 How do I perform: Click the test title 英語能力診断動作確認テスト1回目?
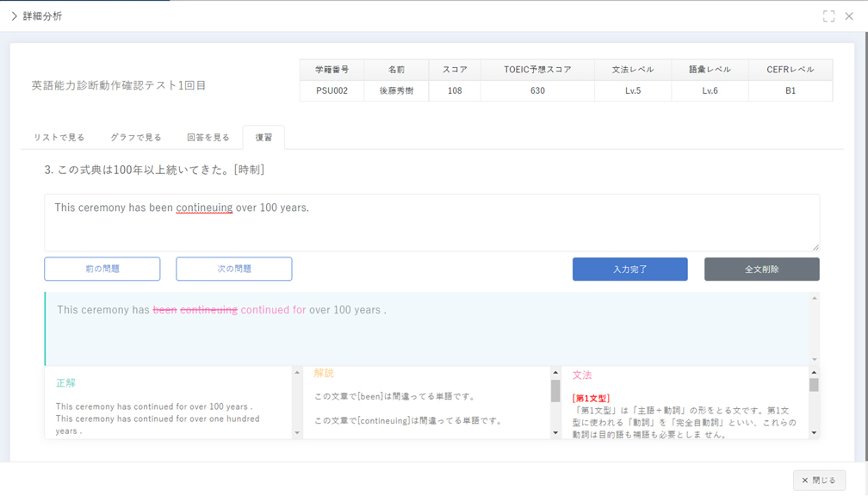(x=119, y=85)
